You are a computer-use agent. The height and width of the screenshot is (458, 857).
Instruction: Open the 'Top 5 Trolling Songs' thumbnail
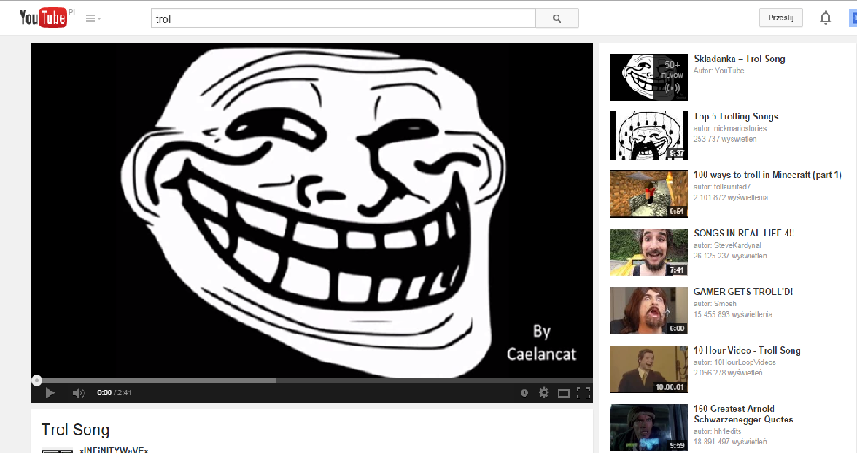coord(649,136)
